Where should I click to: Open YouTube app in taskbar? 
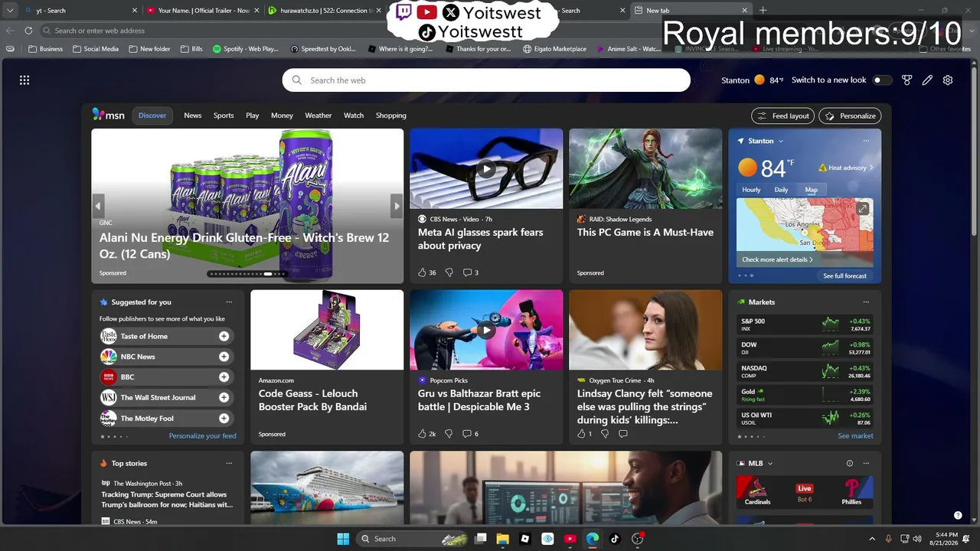click(x=570, y=539)
